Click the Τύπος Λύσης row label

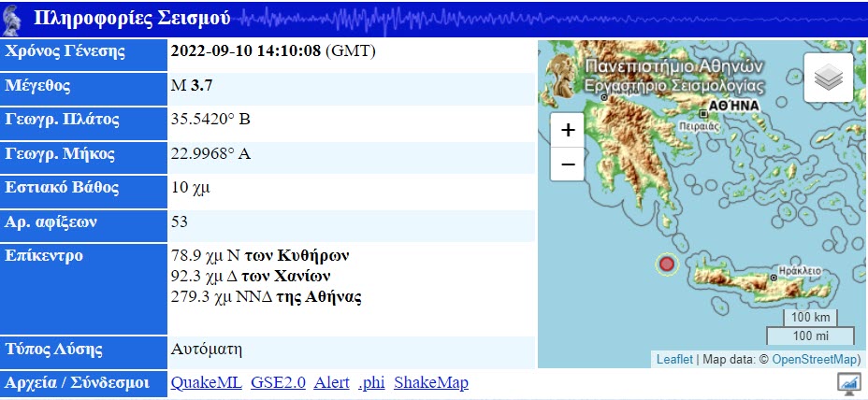pyautogui.click(x=53, y=350)
